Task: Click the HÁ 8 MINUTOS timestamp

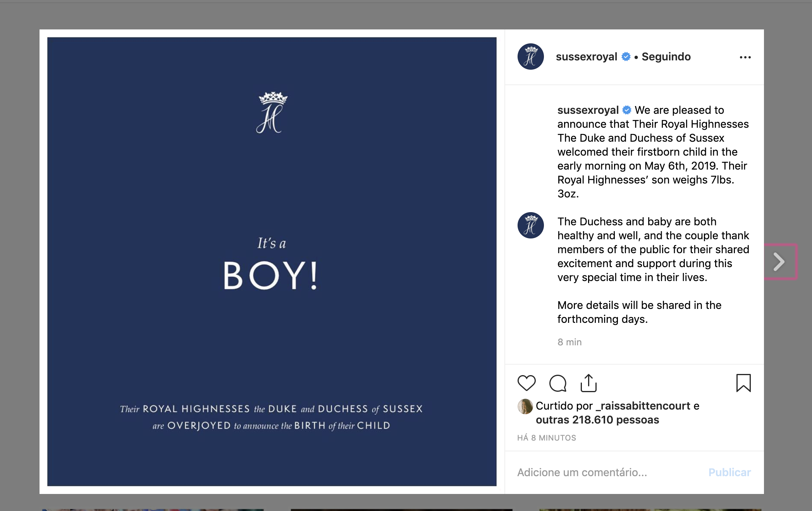Action: pyautogui.click(x=547, y=438)
